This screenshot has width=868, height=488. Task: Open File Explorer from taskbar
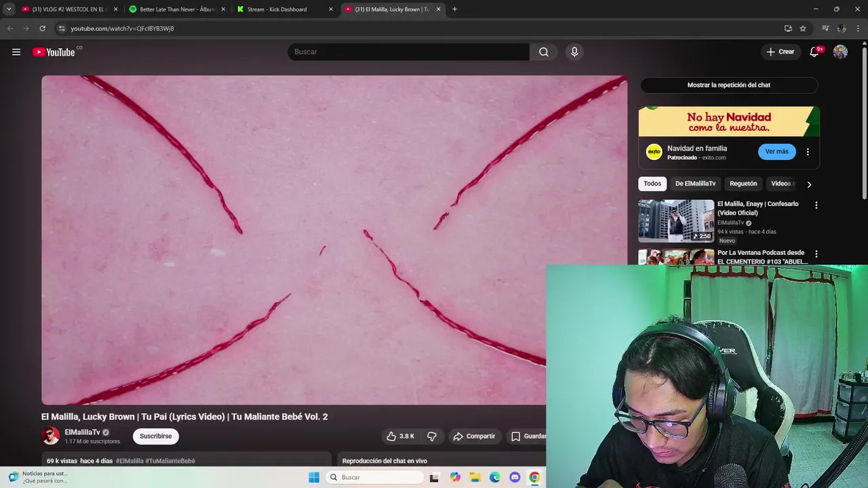[x=475, y=477]
